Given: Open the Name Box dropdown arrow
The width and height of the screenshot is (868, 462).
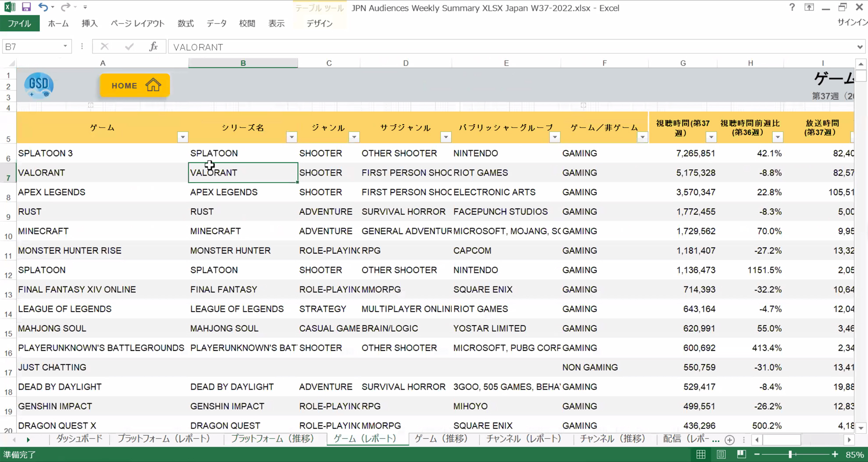Looking at the screenshot, I should 65,47.
